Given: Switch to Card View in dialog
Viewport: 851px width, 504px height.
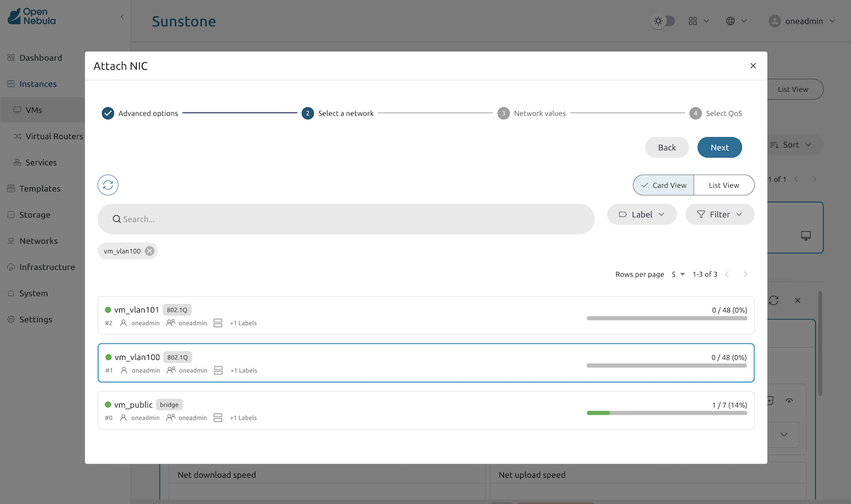Looking at the screenshot, I should [663, 185].
